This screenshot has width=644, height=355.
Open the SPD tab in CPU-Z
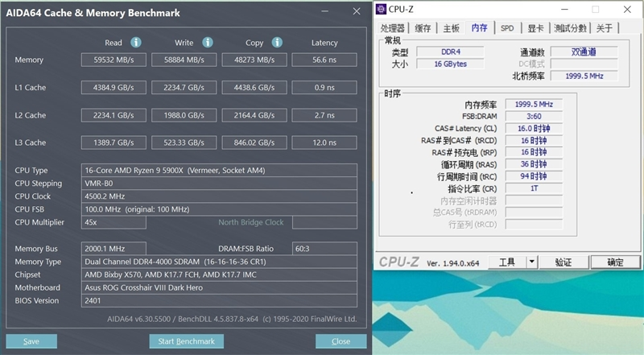click(x=507, y=28)
